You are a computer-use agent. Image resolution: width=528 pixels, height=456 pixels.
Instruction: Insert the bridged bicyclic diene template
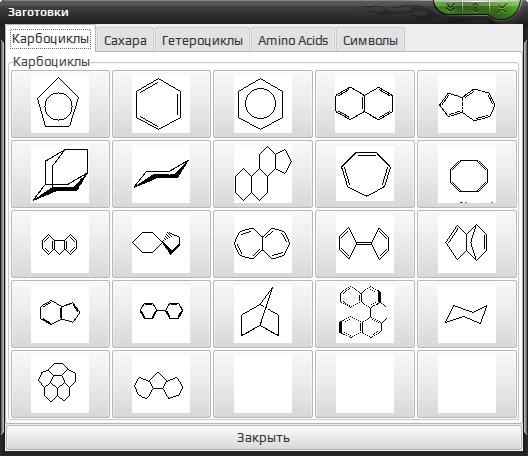(467, 244)
